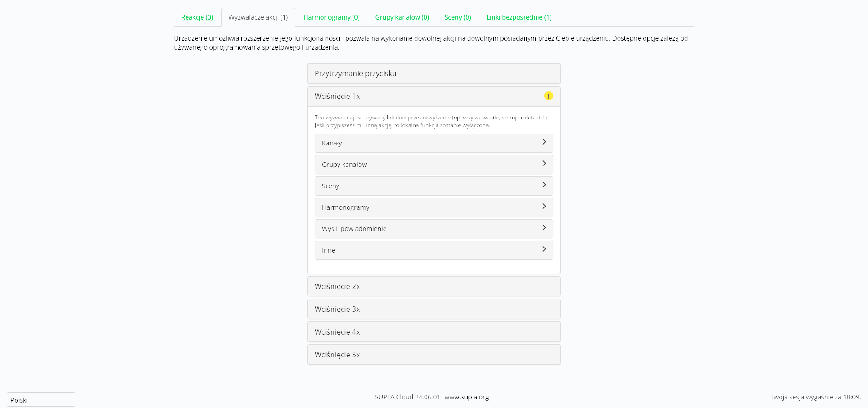Image resolution: width=868 pixels, height=408 pixels.
Task: Expand the Wciśnięcie 3x panel
Action: click(x=434, y=309)
